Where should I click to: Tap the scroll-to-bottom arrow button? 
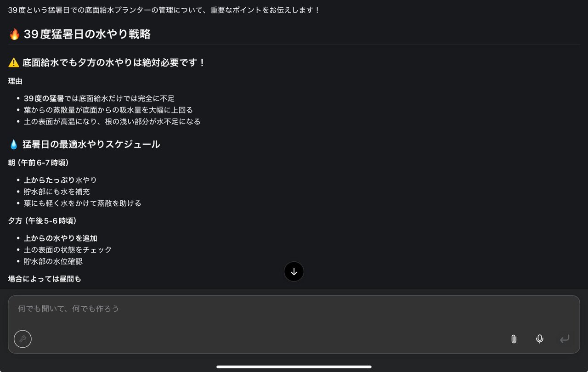pos(294,271)
